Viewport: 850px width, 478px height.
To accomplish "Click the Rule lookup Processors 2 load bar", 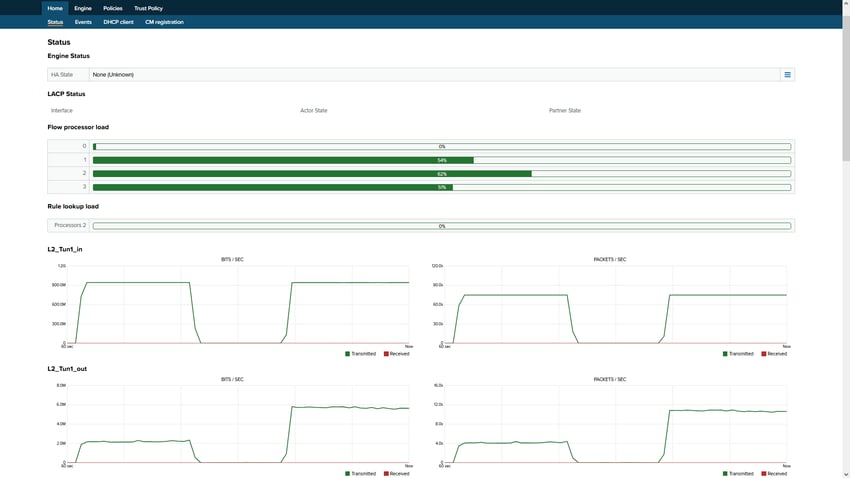I will [441, 226].
